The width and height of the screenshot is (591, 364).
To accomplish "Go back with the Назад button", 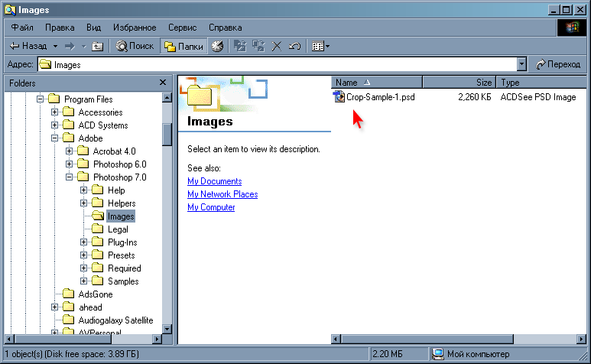I will point(28,47).
